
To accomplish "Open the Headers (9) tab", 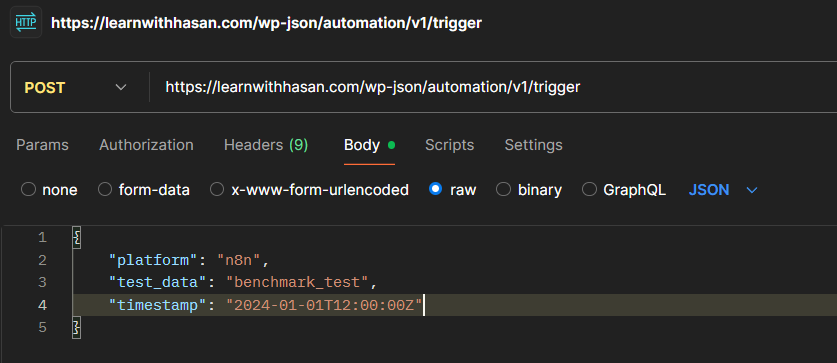I will point(266,145).
